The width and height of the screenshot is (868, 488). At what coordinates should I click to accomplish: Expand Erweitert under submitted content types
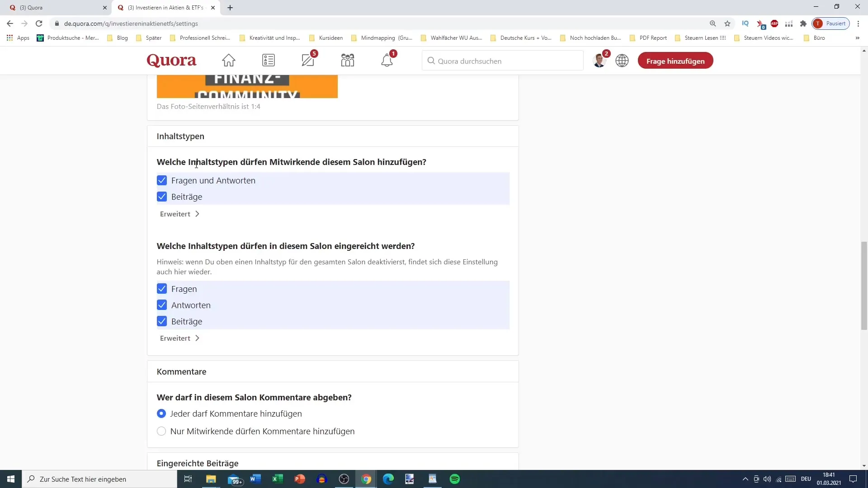pyautogui.click(x=179, y=338)
